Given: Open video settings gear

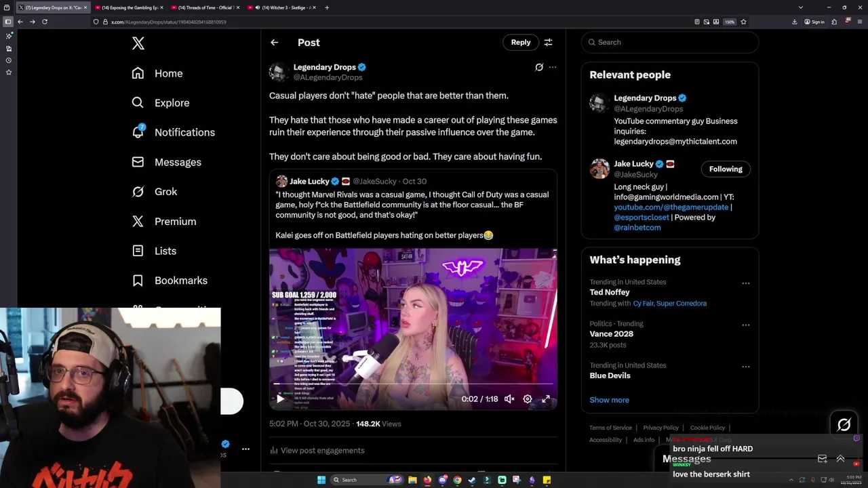Looking at the screenshot, I should [x=528, y=399].
